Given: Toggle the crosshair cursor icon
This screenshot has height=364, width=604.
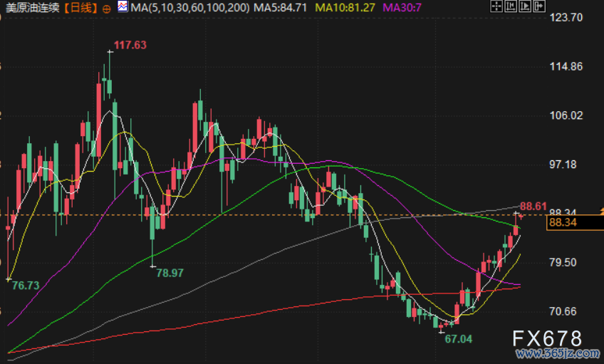Looking at the screenshot, I should pos(496,6).
